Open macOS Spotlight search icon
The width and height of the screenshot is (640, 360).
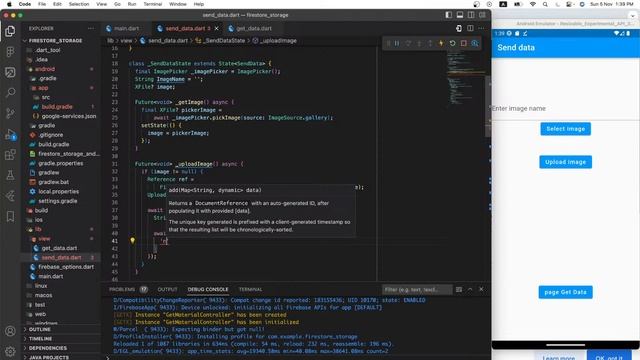tap(545, 4)
